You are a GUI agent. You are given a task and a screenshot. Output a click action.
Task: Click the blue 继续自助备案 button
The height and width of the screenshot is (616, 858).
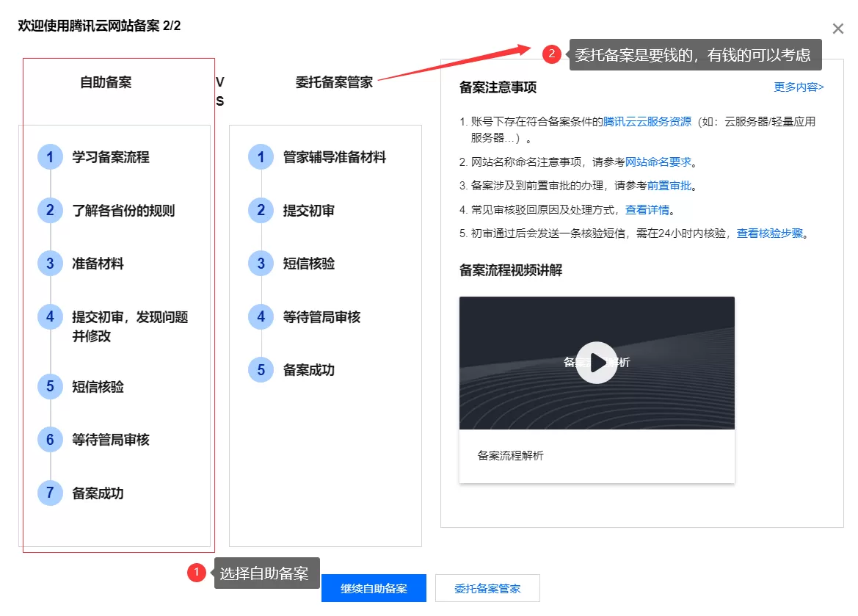[x=374, y=588]
